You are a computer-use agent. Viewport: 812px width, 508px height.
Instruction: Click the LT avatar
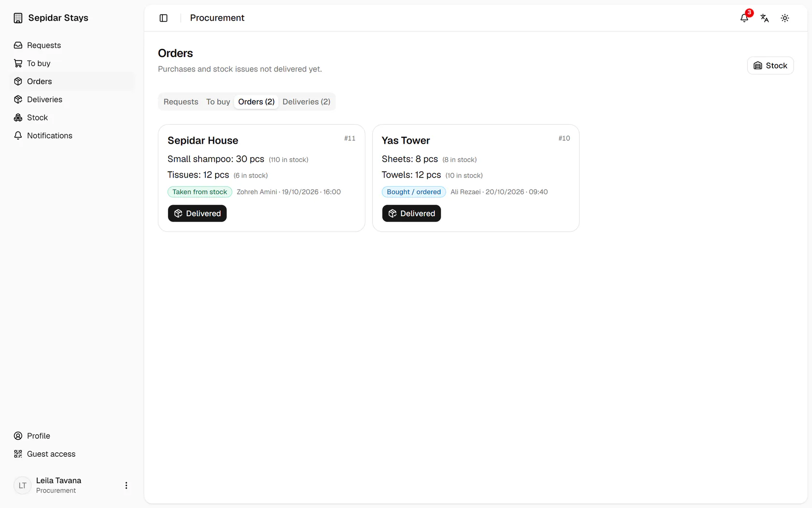22,485
